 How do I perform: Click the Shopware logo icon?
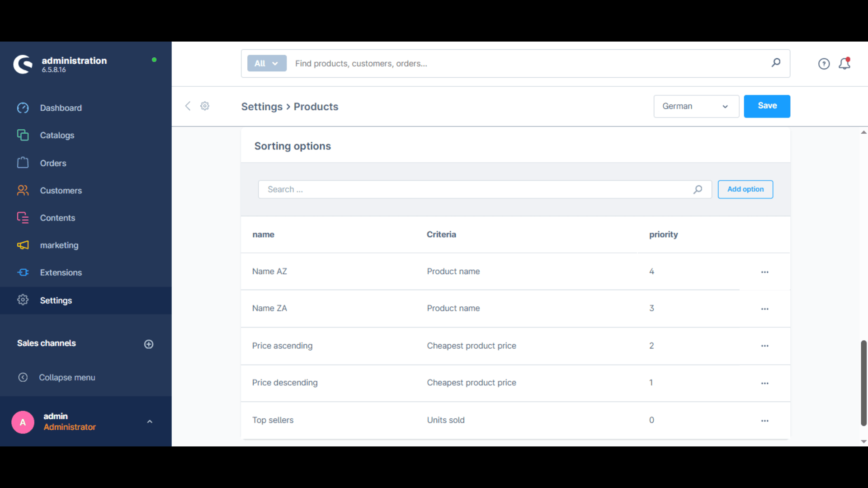23,64
